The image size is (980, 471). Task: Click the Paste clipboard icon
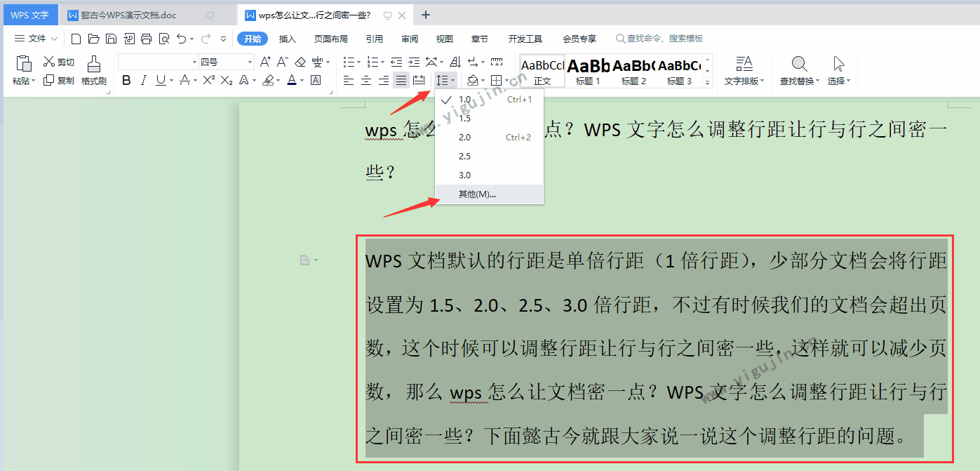23,64
